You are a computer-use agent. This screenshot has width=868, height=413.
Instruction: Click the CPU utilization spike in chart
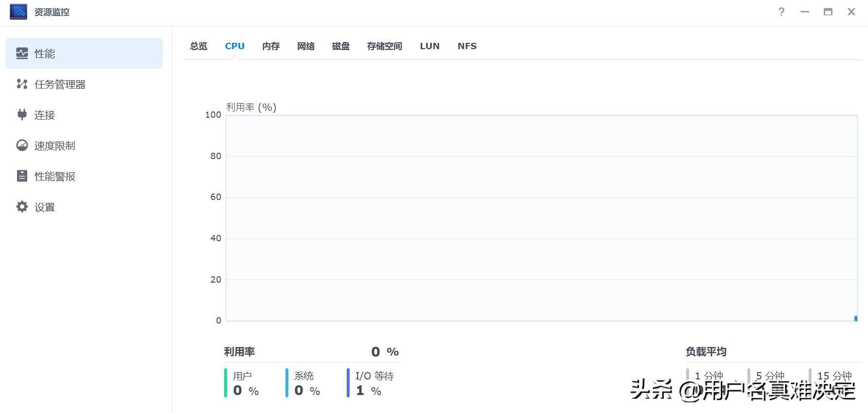coord(855,319)
